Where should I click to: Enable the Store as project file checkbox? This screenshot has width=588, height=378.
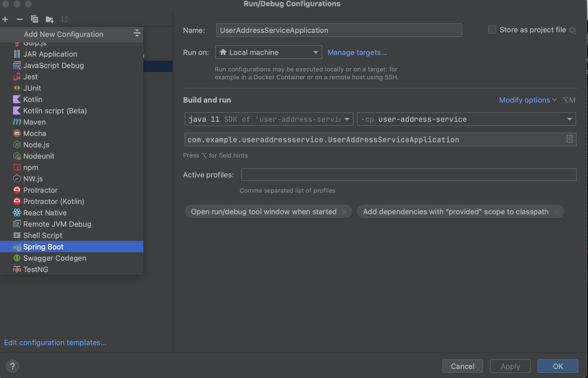click(492, 29)
